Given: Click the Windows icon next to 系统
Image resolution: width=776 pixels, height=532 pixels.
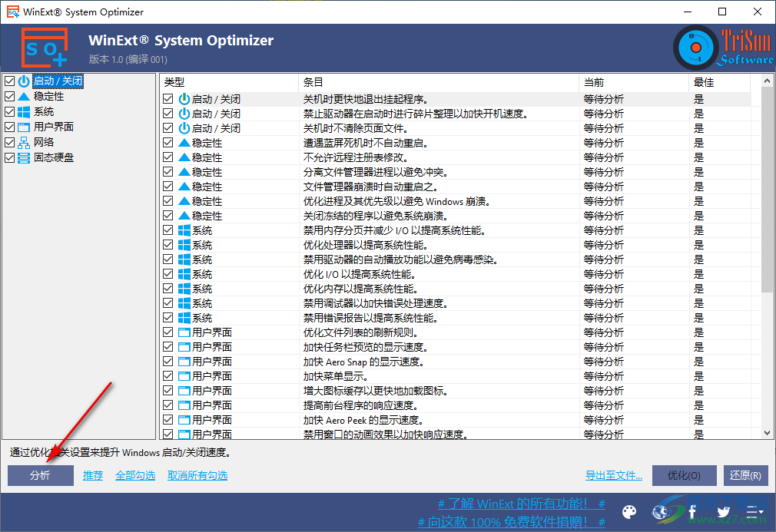Looking at the screenshot, I should [x=24, y=111].
